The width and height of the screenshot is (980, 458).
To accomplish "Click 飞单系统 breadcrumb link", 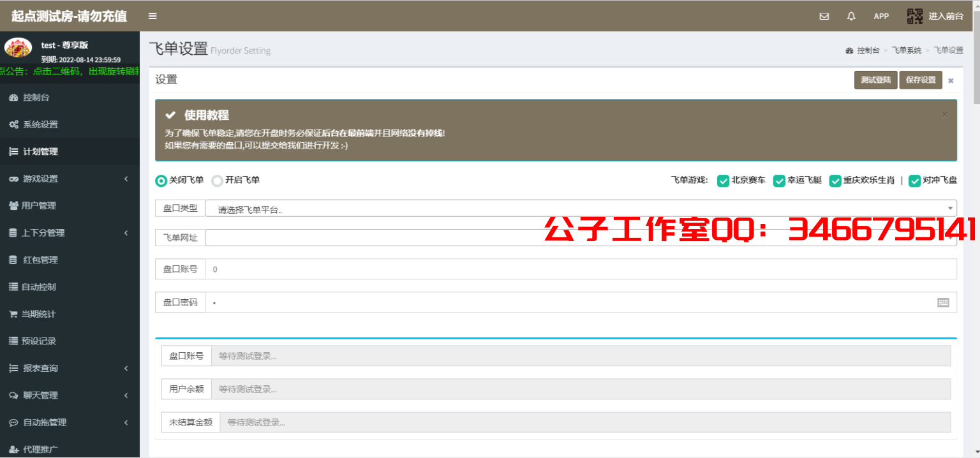I will pyautogui.click(x=907, y=50).
